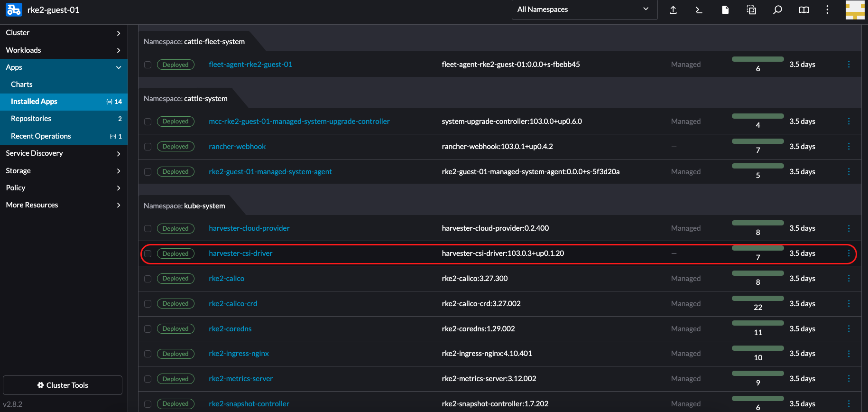Screen dimensions: 868x412
Task: Go to Charts in the sidebar
Action: pos(22,84)
